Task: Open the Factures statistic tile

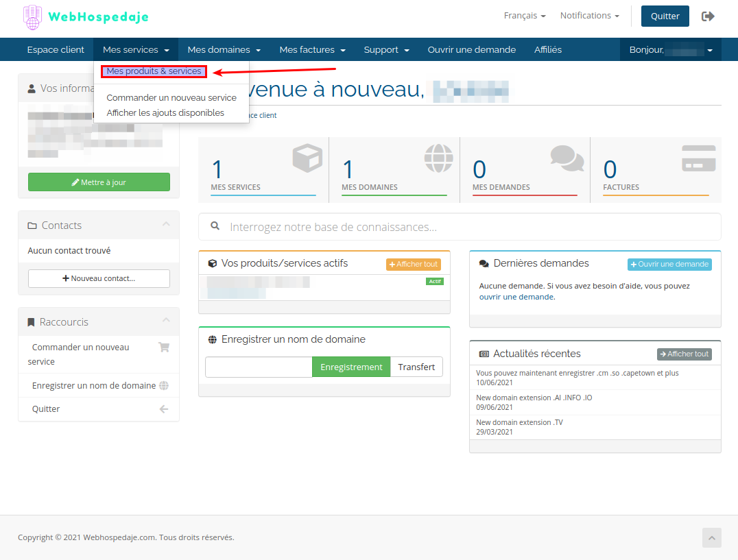Action: [x=656, y=170]
